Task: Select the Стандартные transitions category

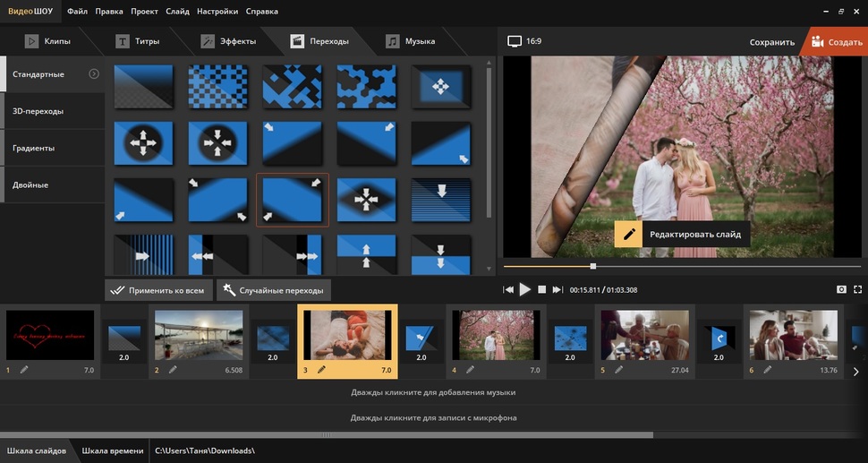Action: pyautogui.click(x=52, y=73)
